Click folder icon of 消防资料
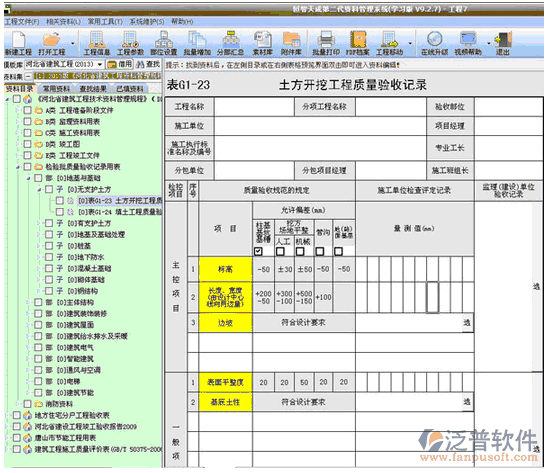The width and height of the screenshot is (548, 473). pyautogui.click(x=39, y=404)
